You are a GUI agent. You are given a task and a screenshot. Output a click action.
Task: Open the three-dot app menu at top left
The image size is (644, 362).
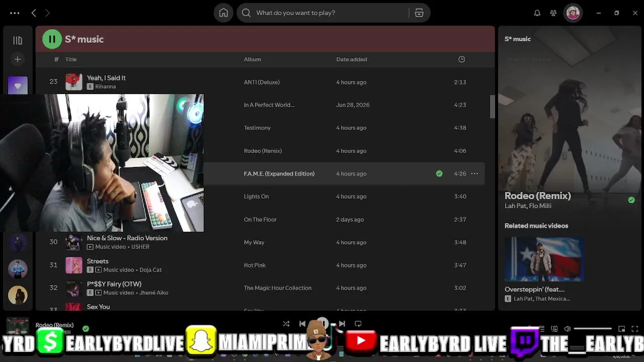tap(15, 13)
